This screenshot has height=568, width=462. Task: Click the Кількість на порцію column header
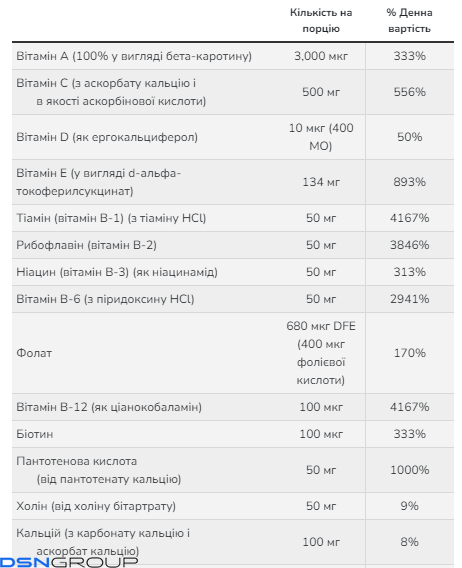coord(321,21)
